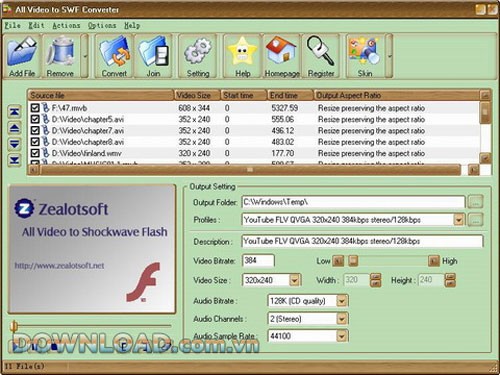This screenshot has width=500, height=375.
Task: Browse for output folder button
Action: (x=475, y=202)
